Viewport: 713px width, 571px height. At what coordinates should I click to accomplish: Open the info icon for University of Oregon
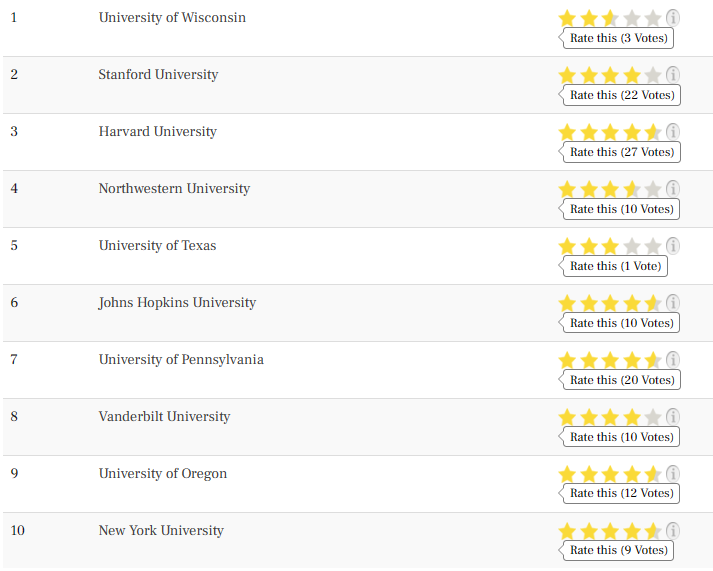click(673, 474)
